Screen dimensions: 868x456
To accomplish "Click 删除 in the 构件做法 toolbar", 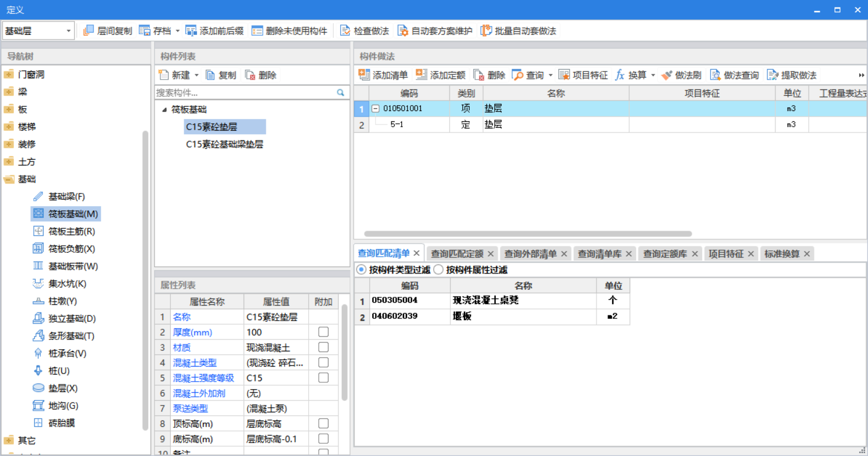I will (489, 75).
